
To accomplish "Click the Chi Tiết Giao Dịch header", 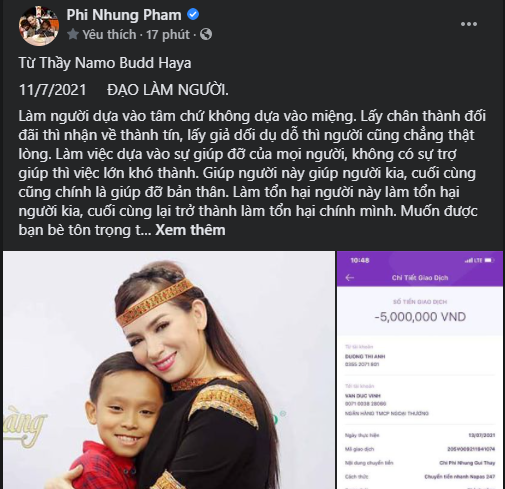I will (420, 278).
